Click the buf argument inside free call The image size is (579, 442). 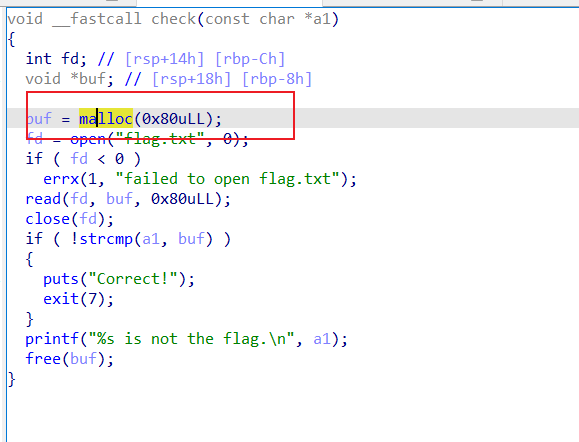(x=84, y=359)
